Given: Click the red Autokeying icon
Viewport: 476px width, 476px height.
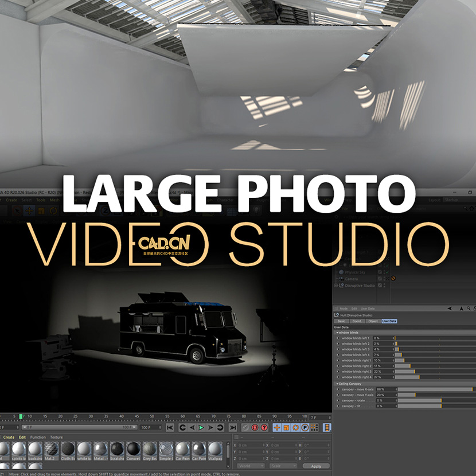Looking at the screenshot, I should pyautogui.click(x=255, y=427).
